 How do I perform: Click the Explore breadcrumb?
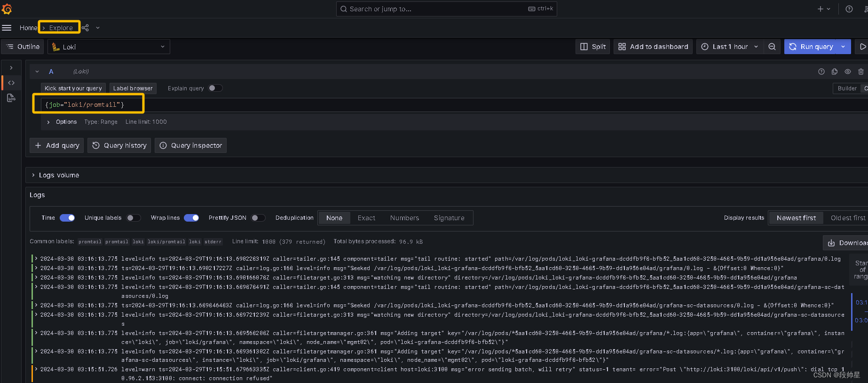pyautogui.click(x=61, y=28)
